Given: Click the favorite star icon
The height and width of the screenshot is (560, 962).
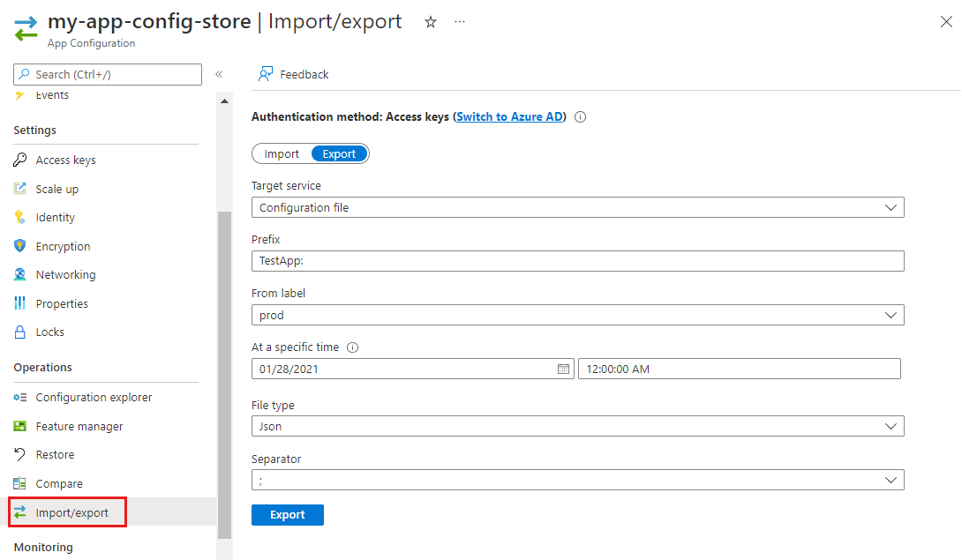Looking at the screenshot, I should point(431,22).
